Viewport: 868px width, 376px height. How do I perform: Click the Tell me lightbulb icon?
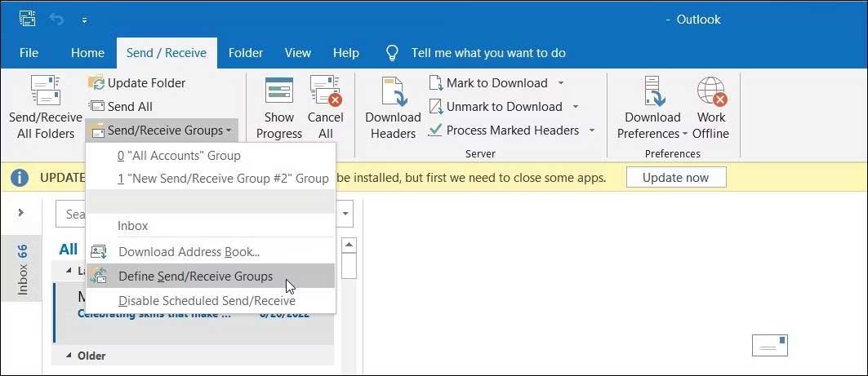pyautogui.click(x=393, y=53)
